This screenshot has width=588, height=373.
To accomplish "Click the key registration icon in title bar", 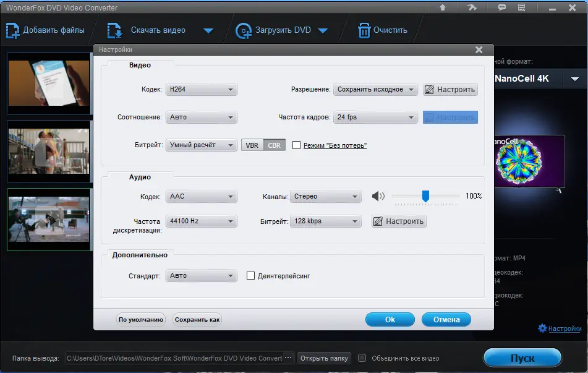I will (x=472, y=7).
